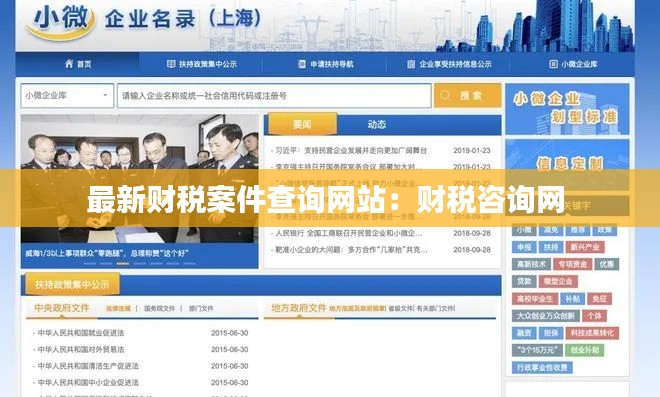
Task: Switch to the 动态 news tab
Action: (x=377, y=124)
